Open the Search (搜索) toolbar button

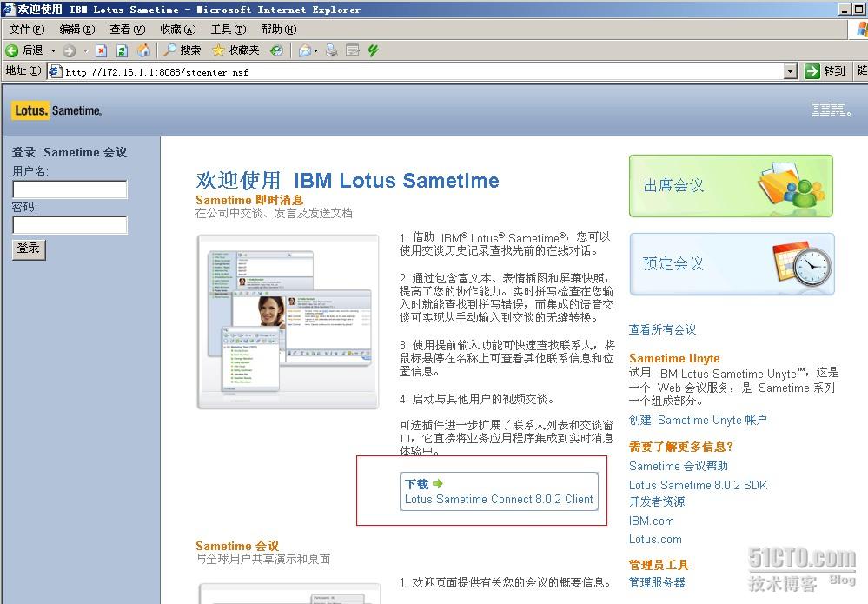click(182, 50)
